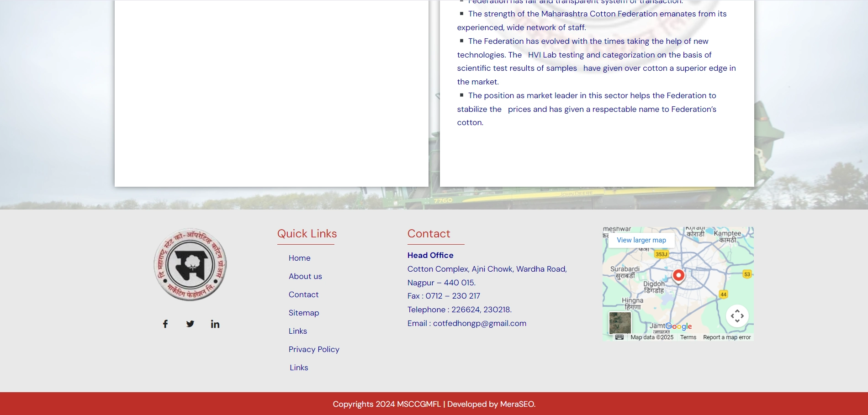Open the Facebook social icon

[x=165, y=324]
